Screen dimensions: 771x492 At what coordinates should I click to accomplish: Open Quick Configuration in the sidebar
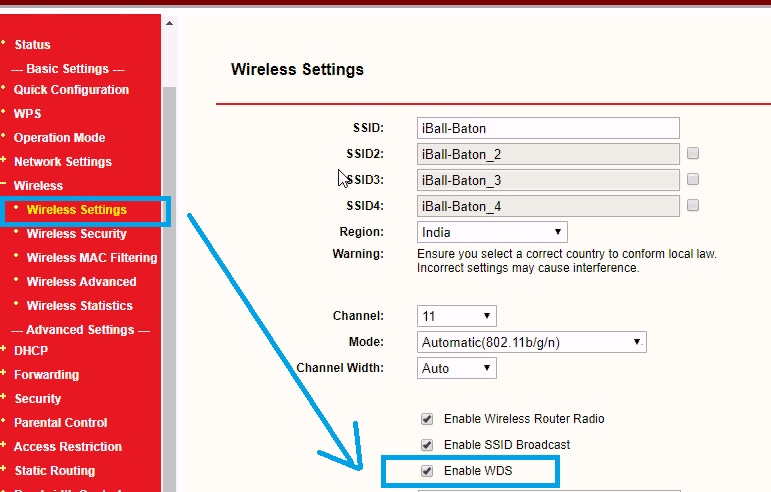click(71, 90)
